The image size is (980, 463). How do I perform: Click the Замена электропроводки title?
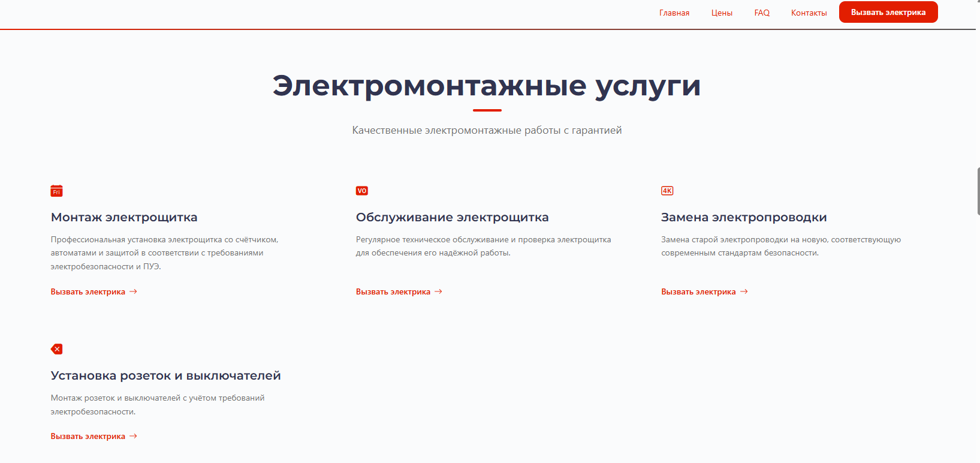pyautogui.click(x=743, y=217)
